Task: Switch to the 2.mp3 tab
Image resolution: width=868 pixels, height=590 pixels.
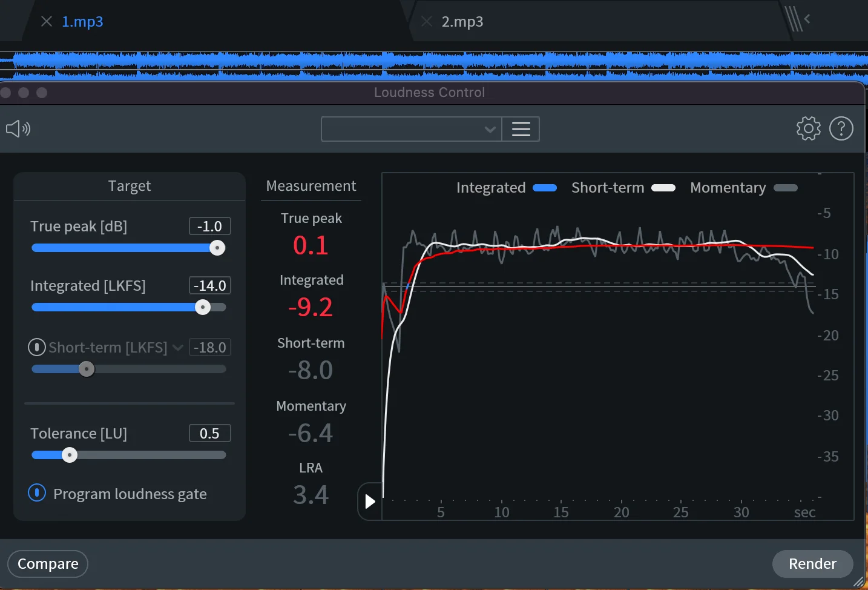Action: click(462, 22)
